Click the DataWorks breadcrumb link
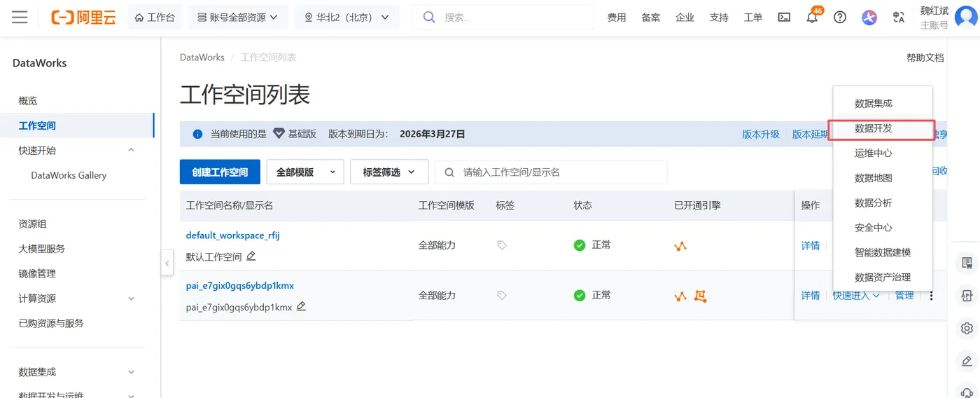This screenshot has width=980, height=398. tap(202, 57)
